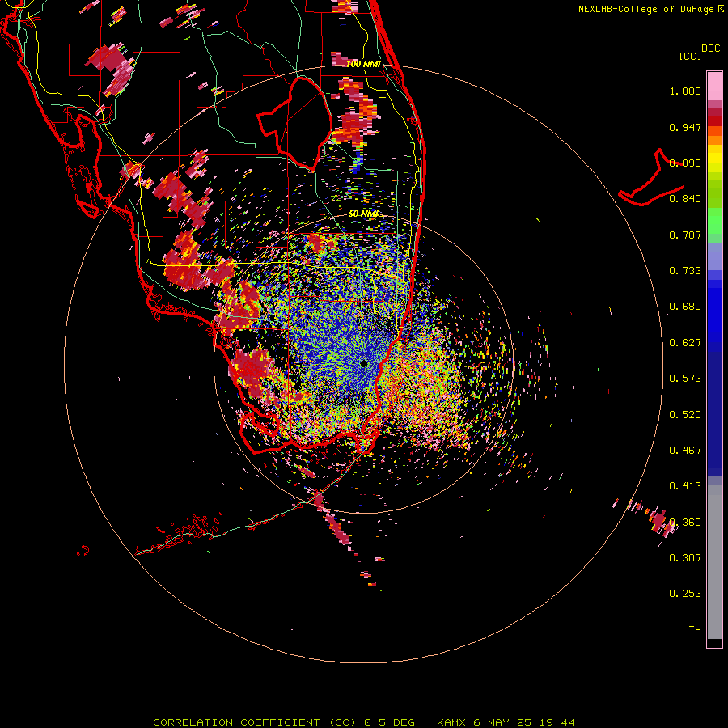Screen dimensions: 728x728
Task: Select the 0.573 legend value
Action: (x=685, y=379)
